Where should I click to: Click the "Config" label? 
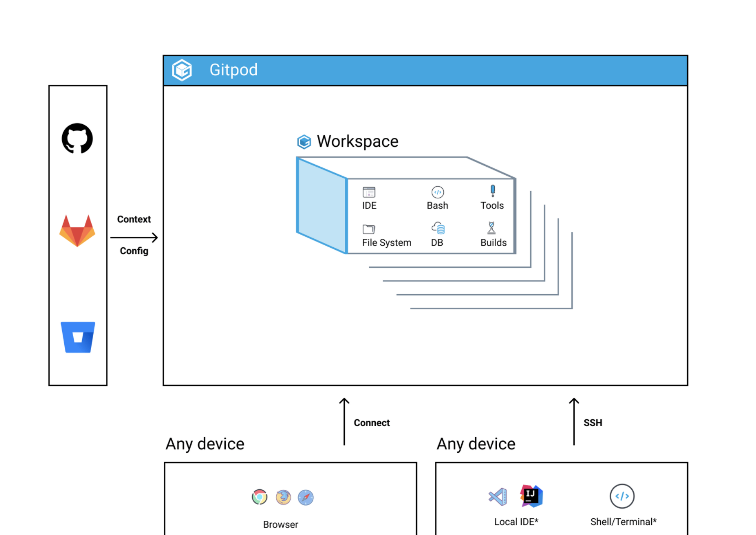(x=134, y=251)
